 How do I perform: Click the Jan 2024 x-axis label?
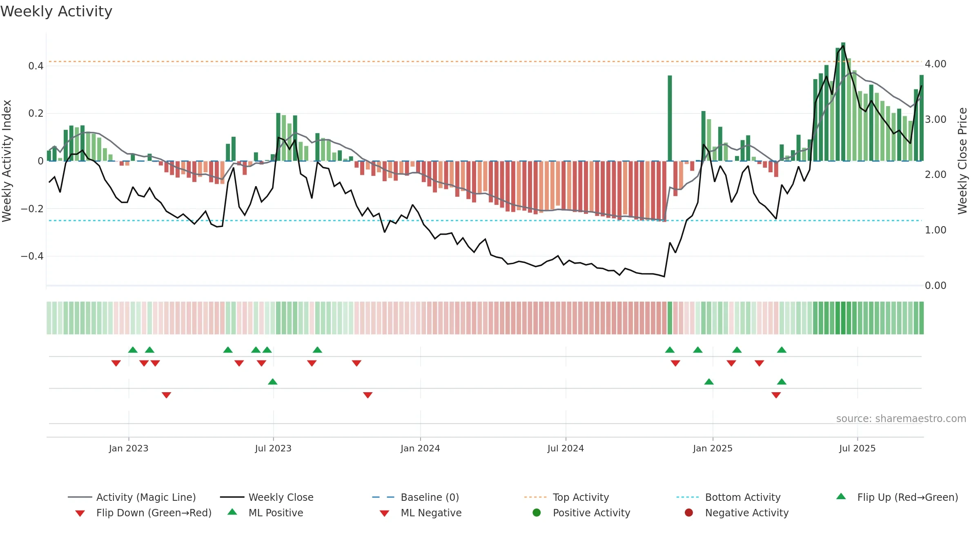tap(420, 448)
